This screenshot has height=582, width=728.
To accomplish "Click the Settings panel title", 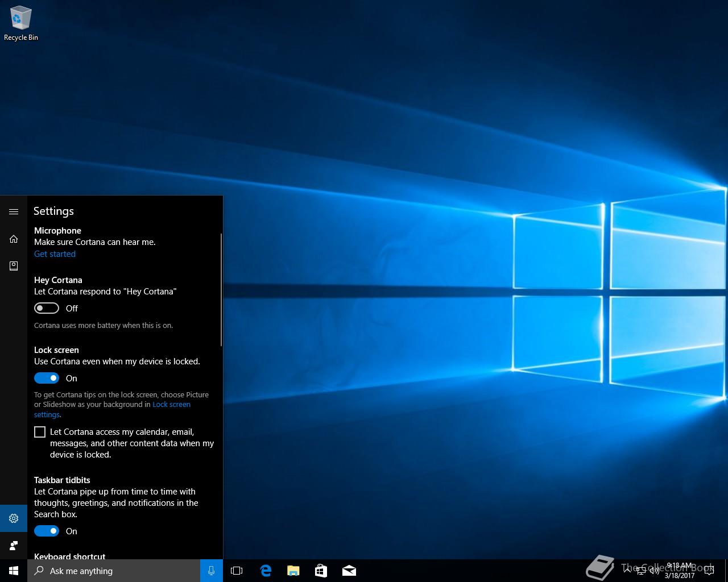I will pos(53,211).
